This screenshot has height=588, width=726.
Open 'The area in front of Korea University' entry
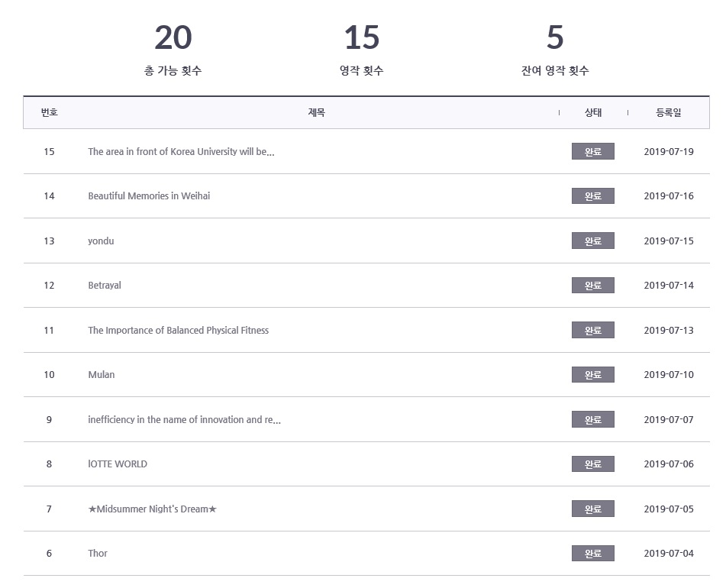181,151
